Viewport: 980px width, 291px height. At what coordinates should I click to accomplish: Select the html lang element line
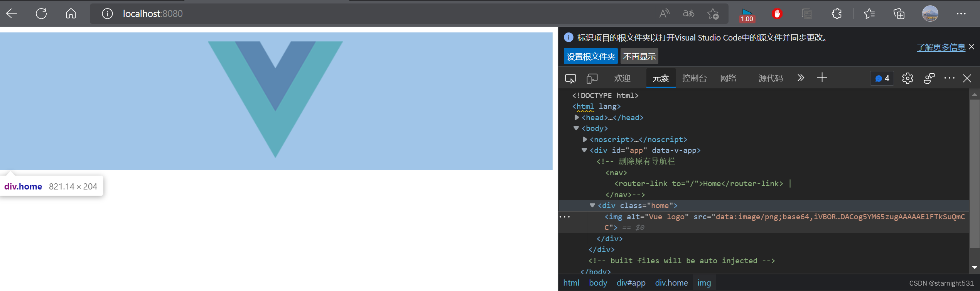596,106
